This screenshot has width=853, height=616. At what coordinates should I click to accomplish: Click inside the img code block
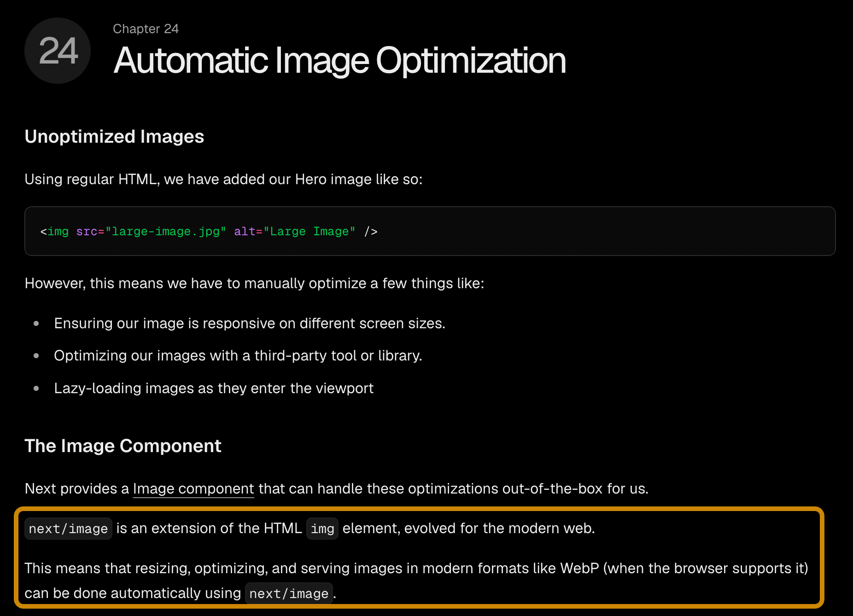pyautogui.click(x=430, y=231)
